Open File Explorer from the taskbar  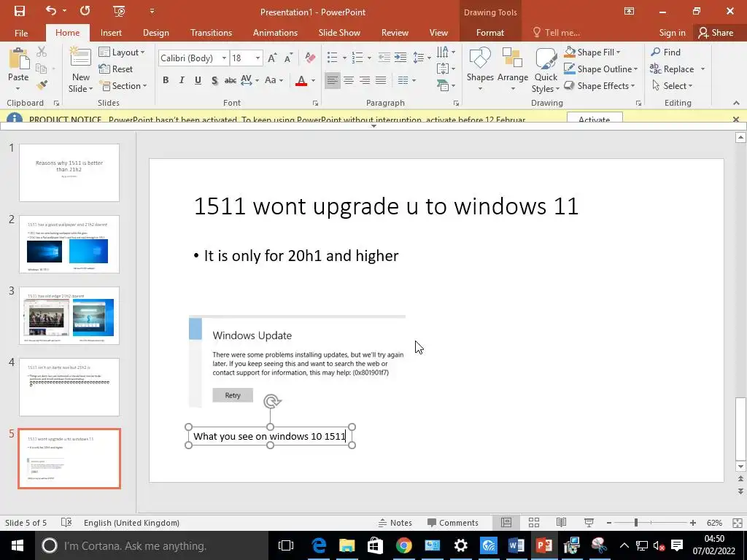click(347, 545)
